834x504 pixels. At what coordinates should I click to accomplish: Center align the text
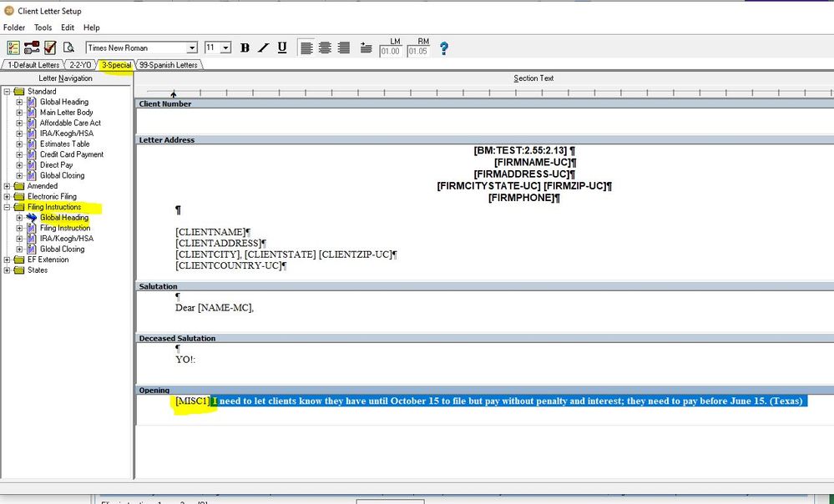click(x=325, y=48)
